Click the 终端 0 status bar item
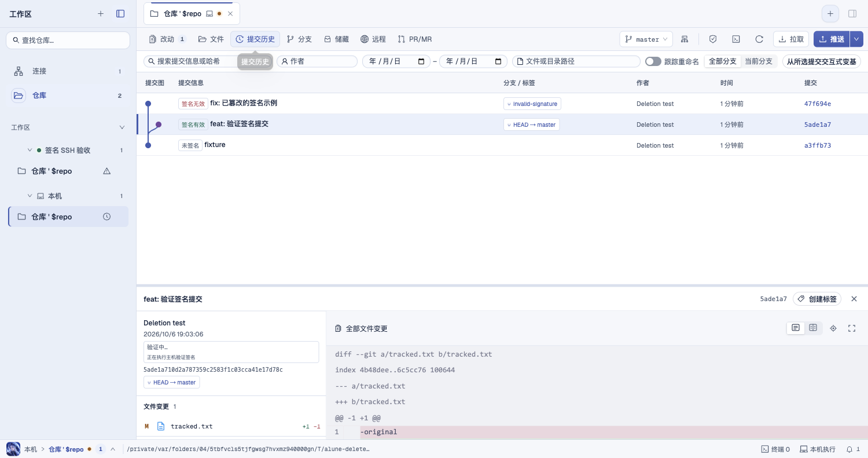868x458 pixels. 775,449
